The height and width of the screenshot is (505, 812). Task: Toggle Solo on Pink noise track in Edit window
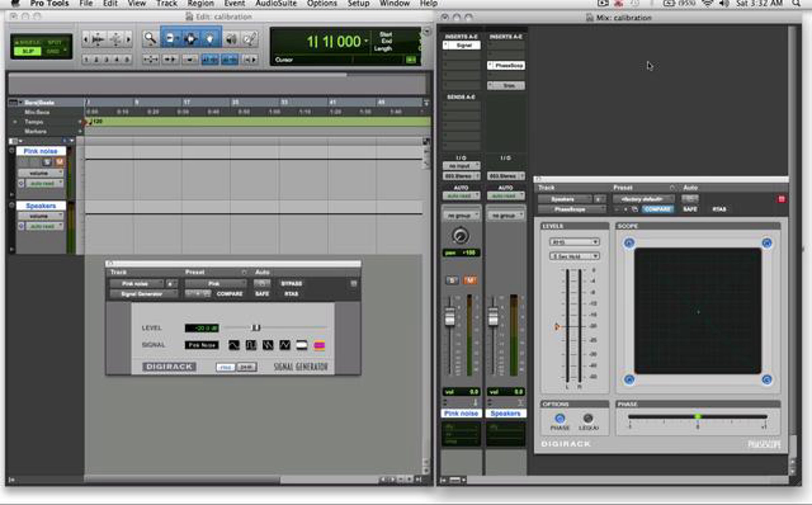point(47,162)
